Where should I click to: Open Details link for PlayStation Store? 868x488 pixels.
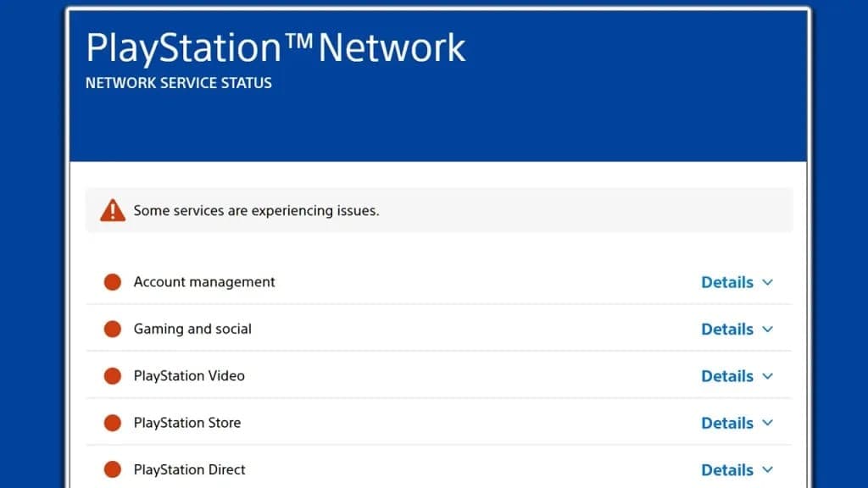[x=726, y=424]
